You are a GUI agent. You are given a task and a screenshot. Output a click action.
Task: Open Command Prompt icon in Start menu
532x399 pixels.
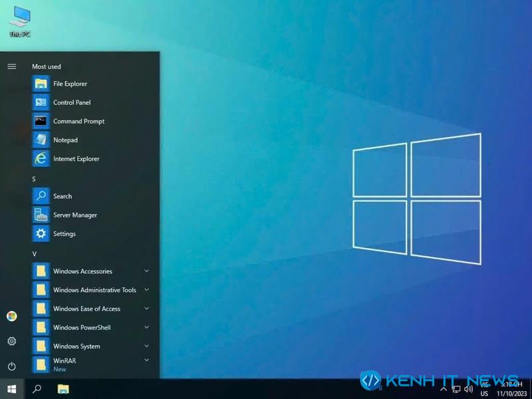[41, 121]
